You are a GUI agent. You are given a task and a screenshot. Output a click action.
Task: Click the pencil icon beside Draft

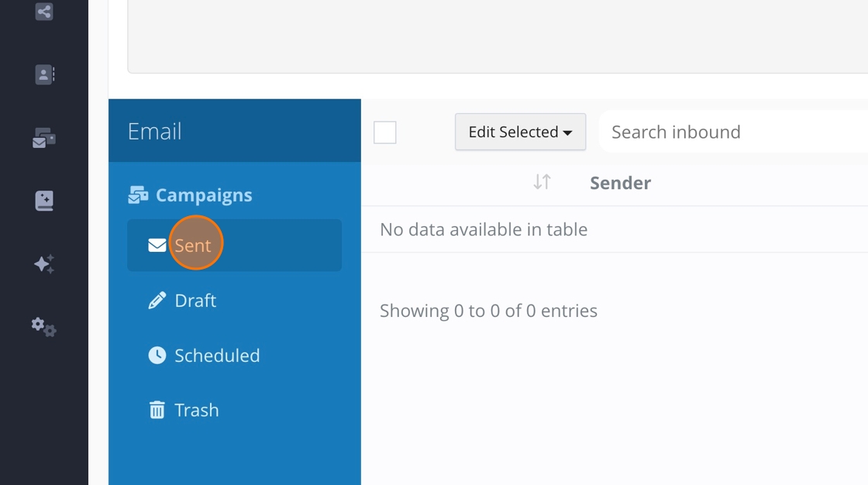tap(157, 301)
